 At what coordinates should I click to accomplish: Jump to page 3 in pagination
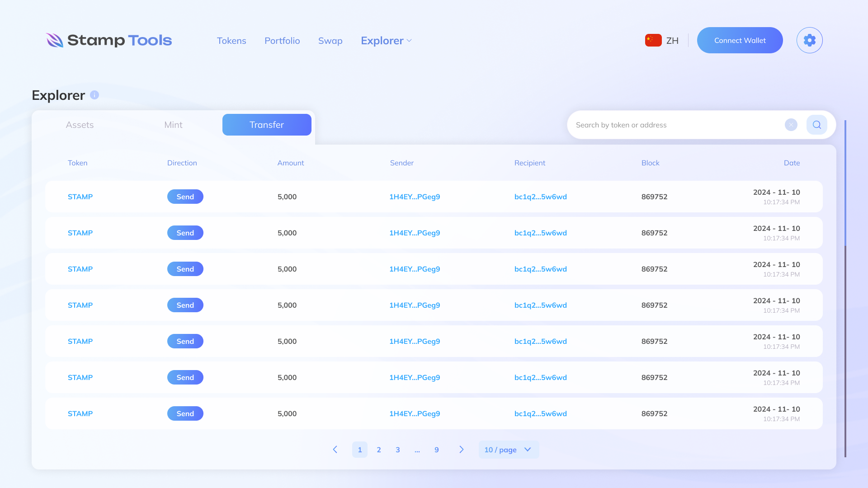tap(398, 450)
